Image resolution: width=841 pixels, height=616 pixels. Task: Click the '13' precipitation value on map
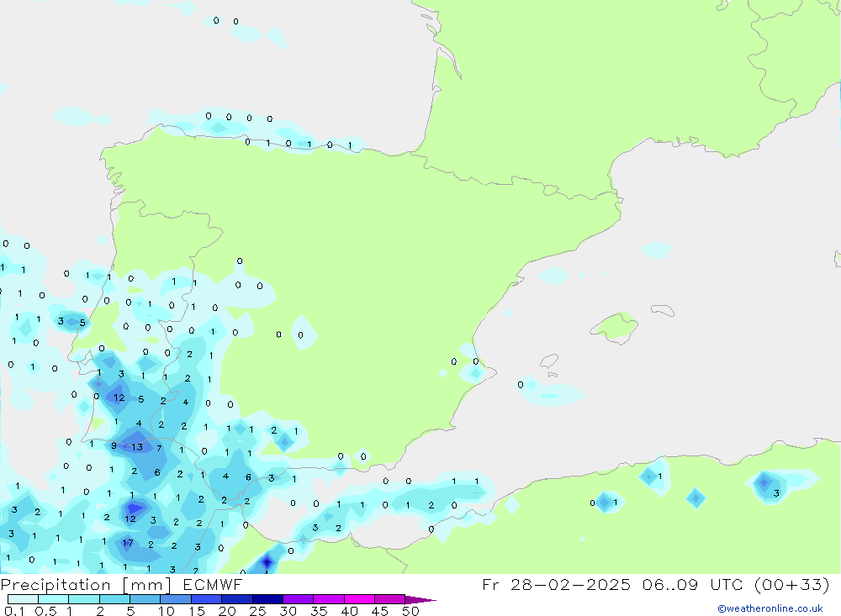pyautogui.click(x=137, y=446)
